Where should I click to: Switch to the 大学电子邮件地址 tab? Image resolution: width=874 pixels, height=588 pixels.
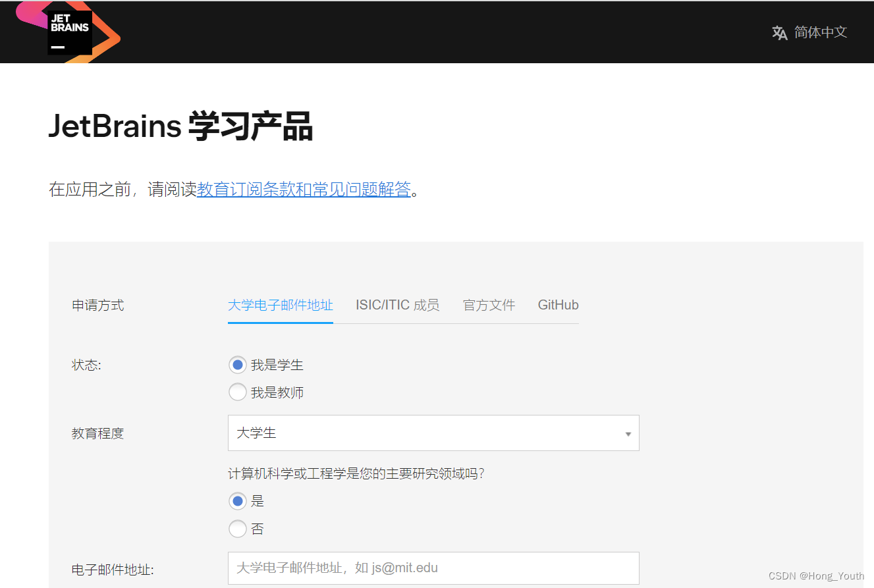(281, 305)
